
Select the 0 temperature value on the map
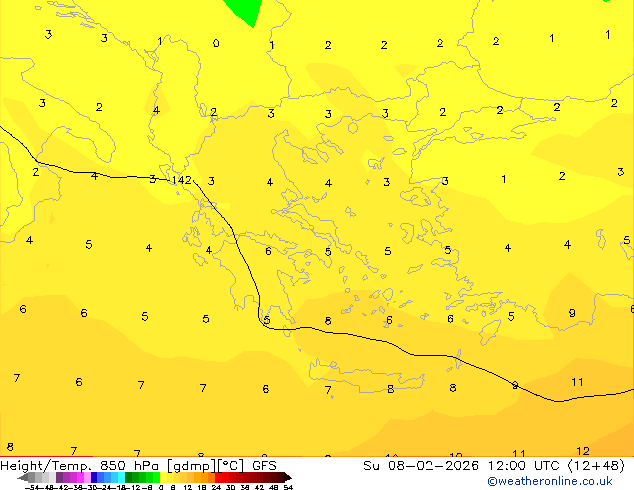[x=216, y=43]
